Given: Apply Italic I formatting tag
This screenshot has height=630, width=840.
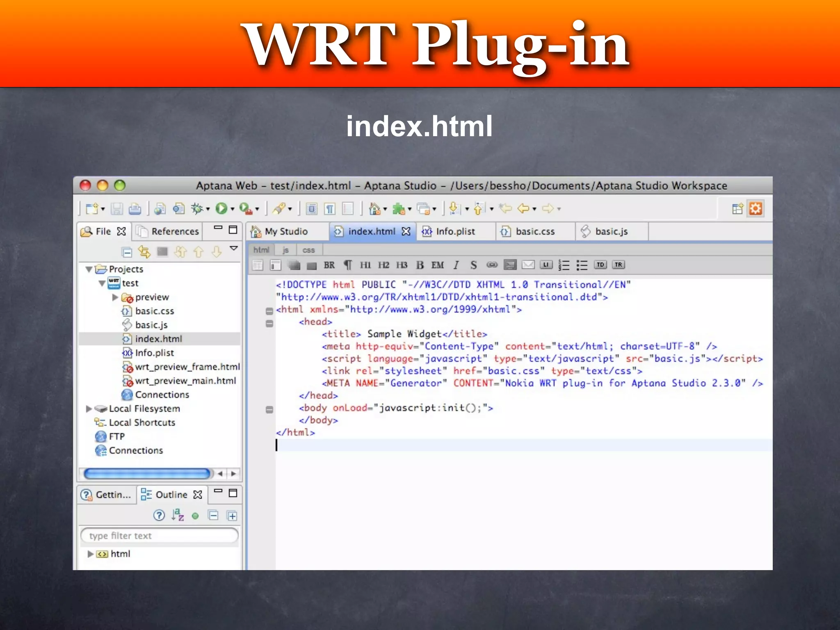Looking at the screenshot, I should coord(456,265).
